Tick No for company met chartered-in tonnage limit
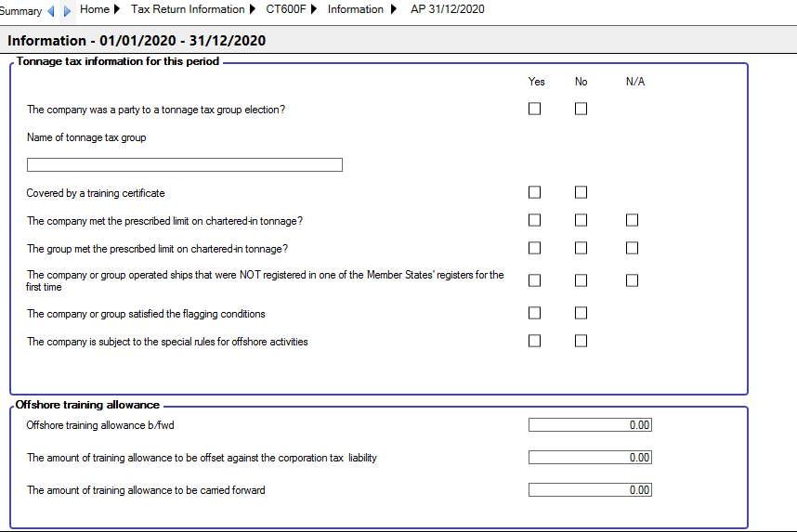Screen dimensions: 797x532 [581, 220]
